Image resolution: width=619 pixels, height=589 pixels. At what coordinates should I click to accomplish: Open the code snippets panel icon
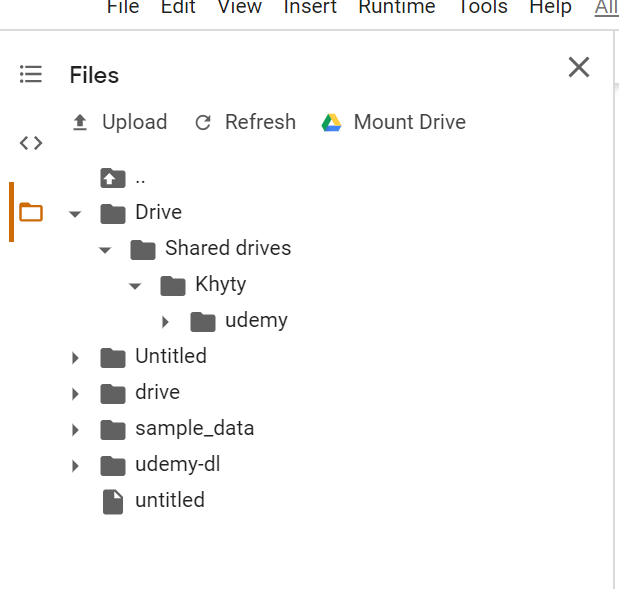31,143
